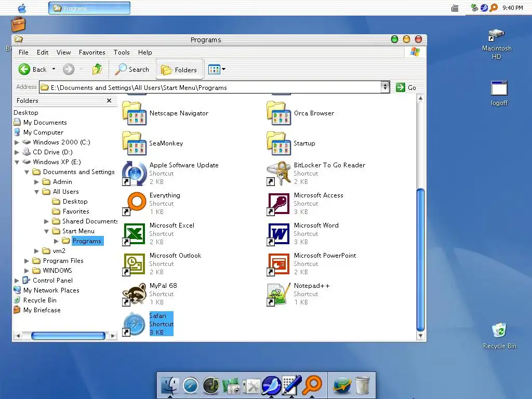Select the Microsoft Excel shortcut icon
The image size is (532, 399).
(x=135, y=233)
